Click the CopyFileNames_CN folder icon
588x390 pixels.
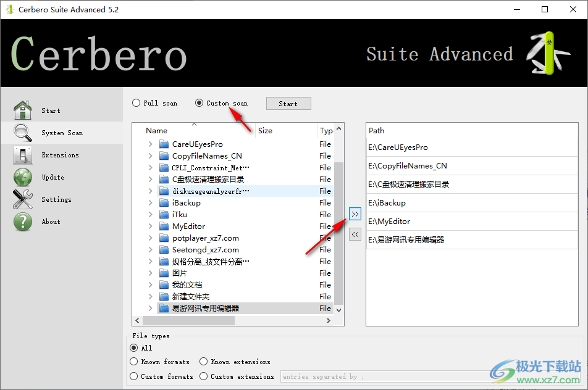164,156
